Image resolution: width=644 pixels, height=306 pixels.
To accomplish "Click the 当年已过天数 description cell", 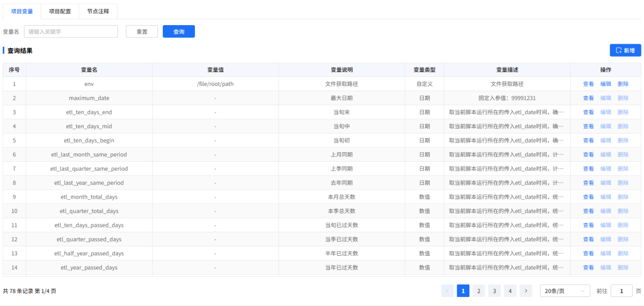I will coord(342,267).
